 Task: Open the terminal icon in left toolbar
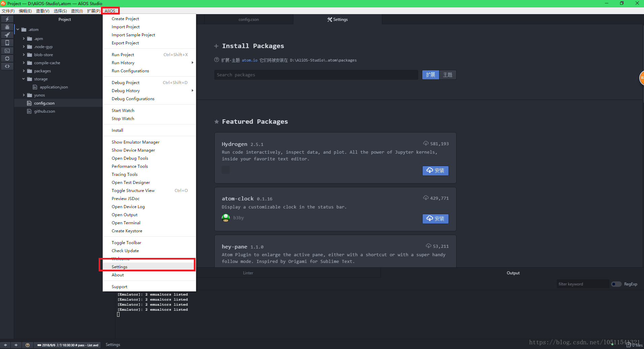7,51
